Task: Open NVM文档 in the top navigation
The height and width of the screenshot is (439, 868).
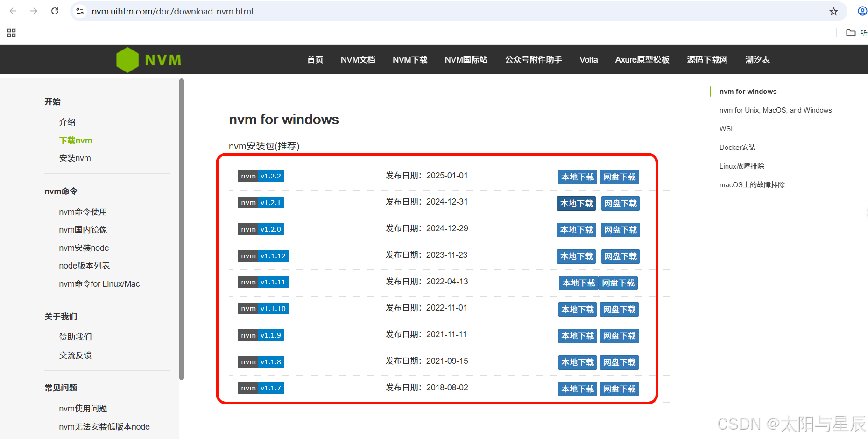Action: click(358, 60)
